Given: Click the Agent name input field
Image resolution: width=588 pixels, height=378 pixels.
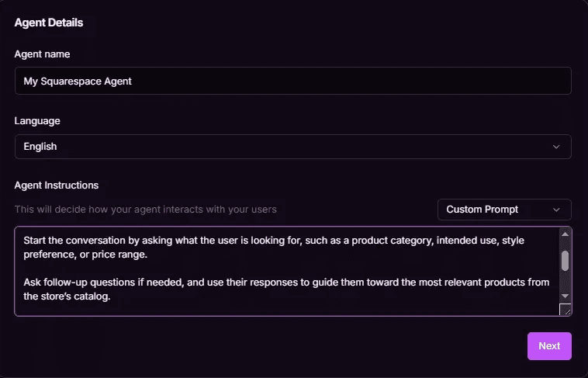Looking at the screenshot, I should [x=293, y=81].
